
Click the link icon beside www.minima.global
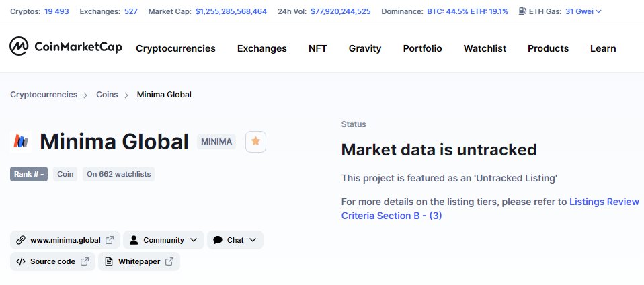(21, 240)
